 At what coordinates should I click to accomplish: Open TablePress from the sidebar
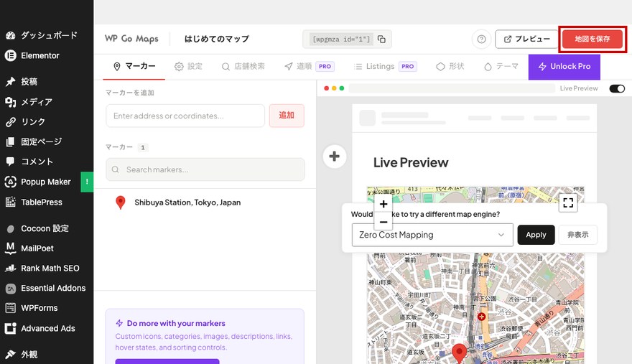click(42, 202)
